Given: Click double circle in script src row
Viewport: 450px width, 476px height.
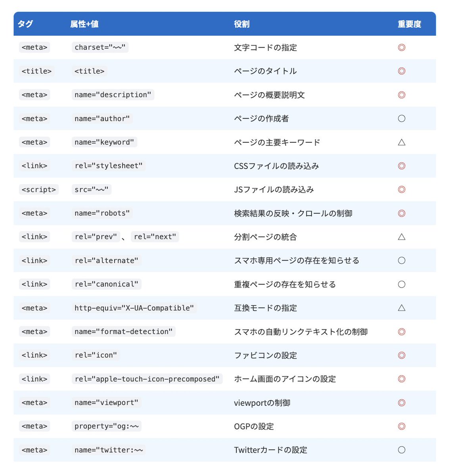Looking at the screenshot, I should [x=401, y=190].
